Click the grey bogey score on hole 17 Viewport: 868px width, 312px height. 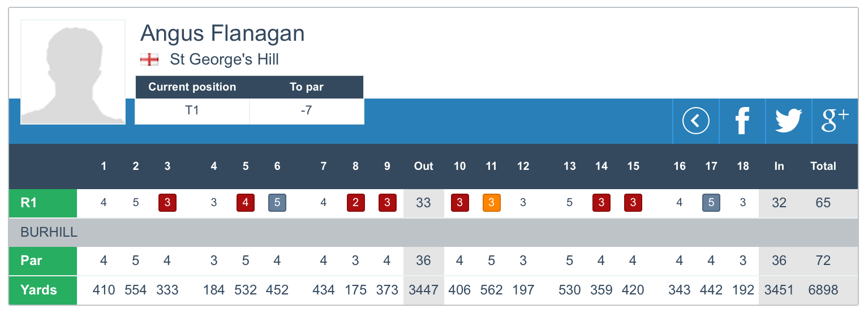pyautogui.click(x=711, y=203)
